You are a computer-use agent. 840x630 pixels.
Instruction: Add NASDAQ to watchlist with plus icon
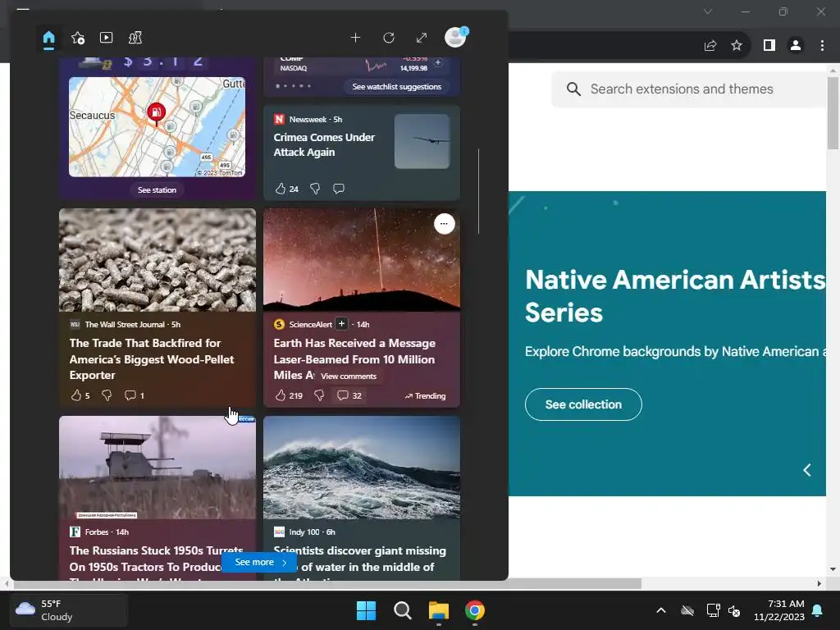pos(438,62)
